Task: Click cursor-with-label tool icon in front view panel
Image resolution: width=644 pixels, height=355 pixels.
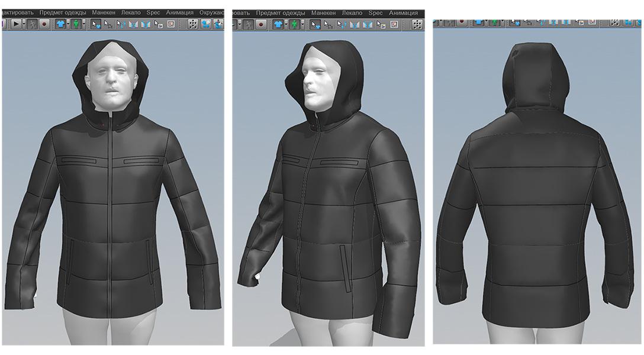Action: coord(159,24)
